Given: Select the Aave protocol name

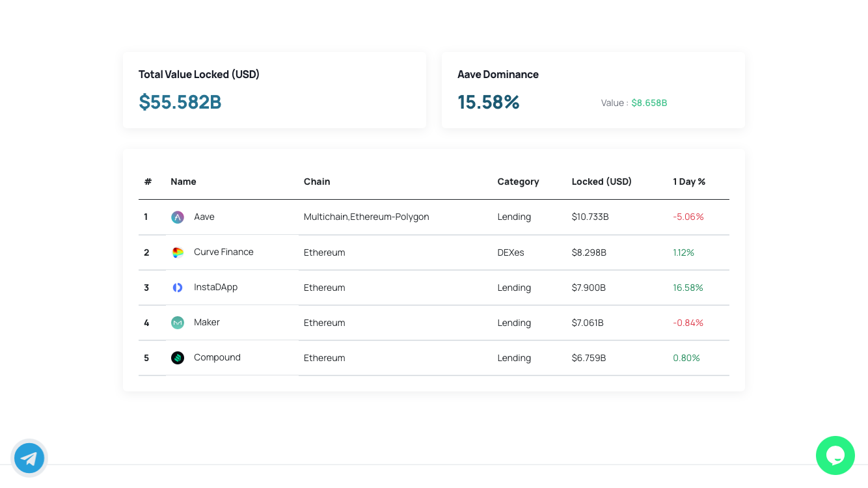Looking at the screenshot, I should point(204,217).
